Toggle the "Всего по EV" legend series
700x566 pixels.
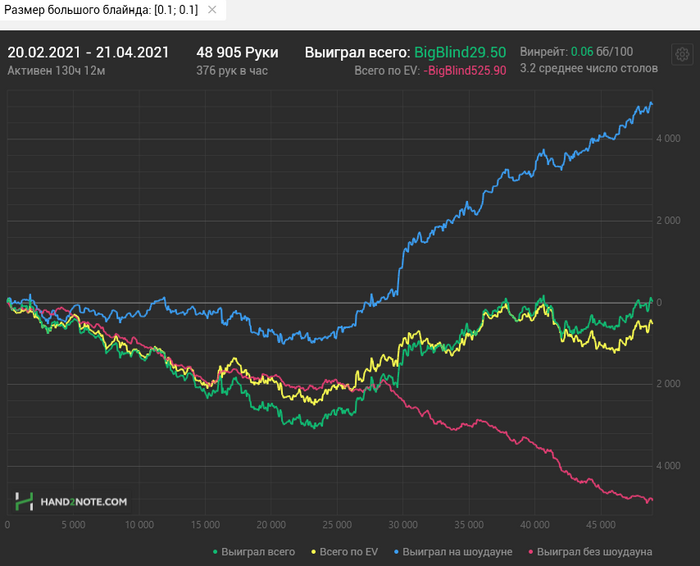(x=344, y=552)
